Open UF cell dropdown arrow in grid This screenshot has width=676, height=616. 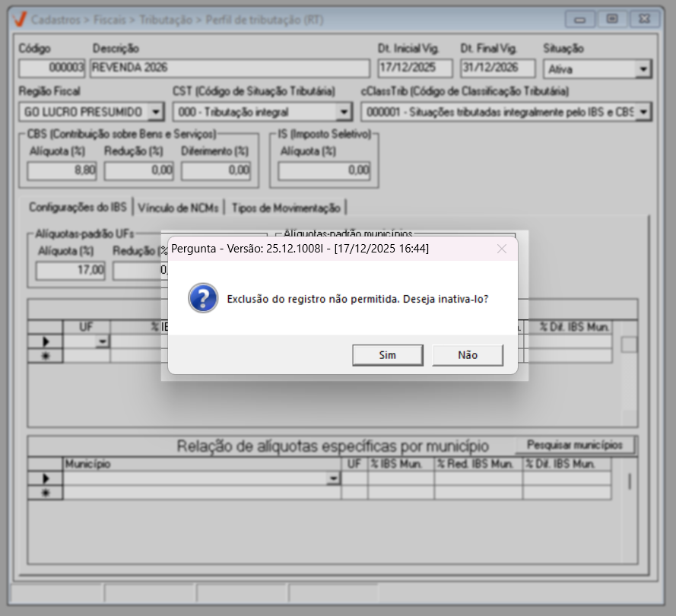[x=103, y=341]
